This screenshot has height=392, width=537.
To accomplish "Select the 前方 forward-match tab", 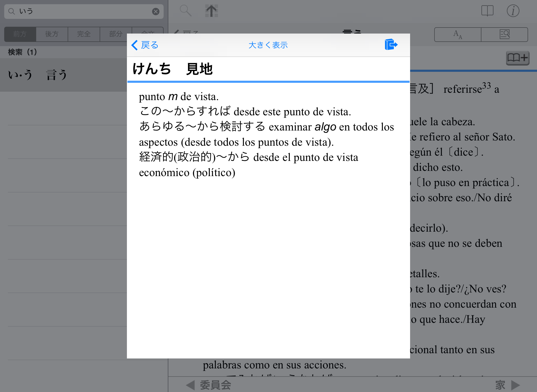I will (x=20, y=34).
